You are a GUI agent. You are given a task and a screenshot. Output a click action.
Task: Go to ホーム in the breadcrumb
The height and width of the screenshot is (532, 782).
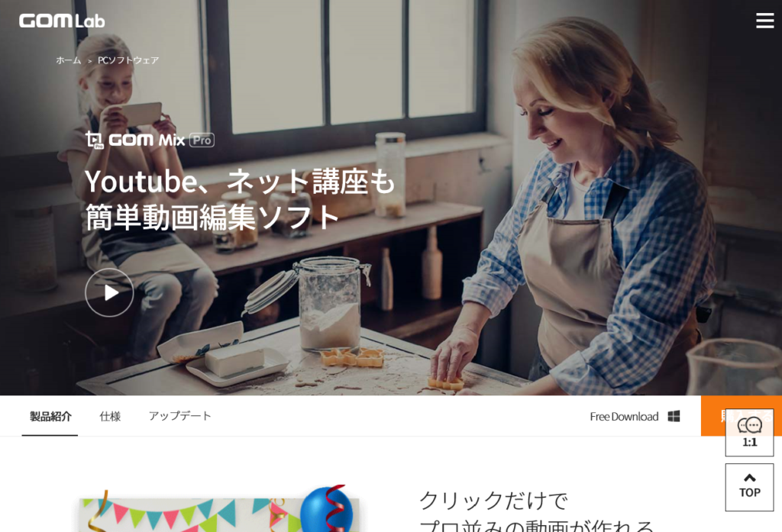click(69, 60)
